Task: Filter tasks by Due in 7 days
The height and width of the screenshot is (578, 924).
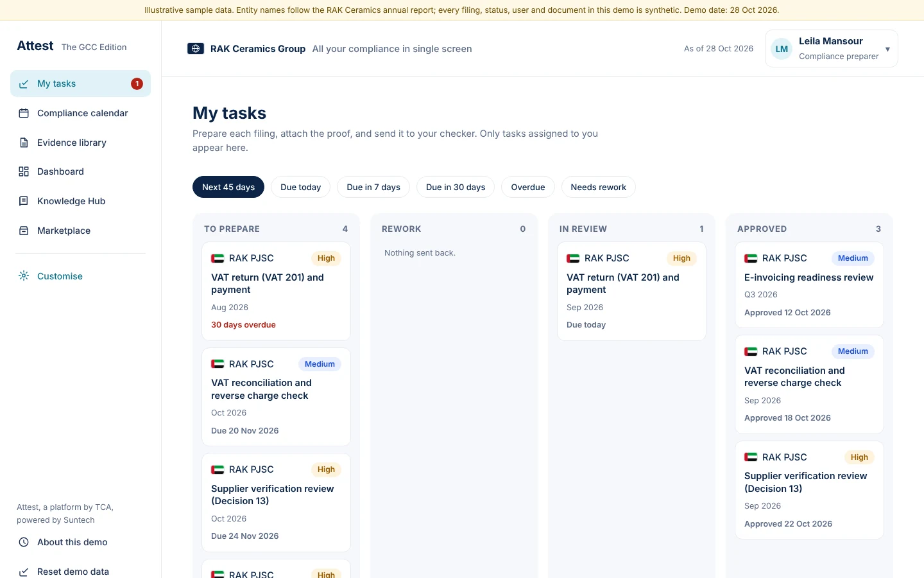Action: 373,187
